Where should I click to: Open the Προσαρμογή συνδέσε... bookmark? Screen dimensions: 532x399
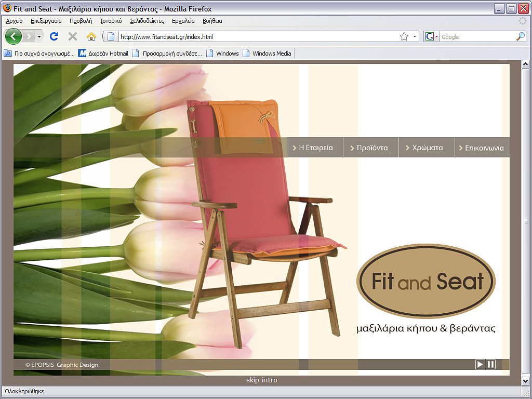tap(167, 54)
